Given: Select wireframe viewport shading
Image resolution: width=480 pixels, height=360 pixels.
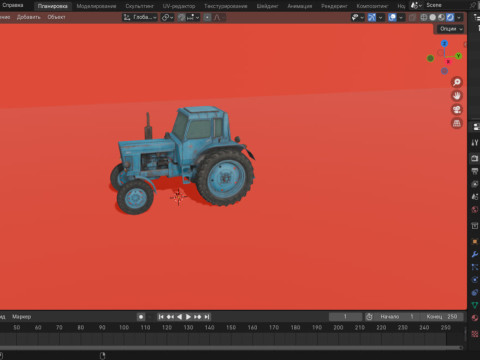Looking at the screenshot, I should coord(424,17).
